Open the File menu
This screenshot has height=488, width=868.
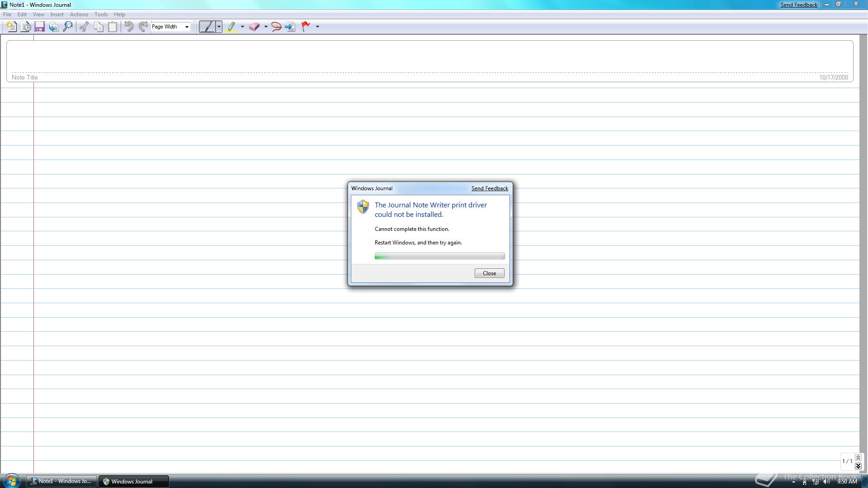point(7,14)
